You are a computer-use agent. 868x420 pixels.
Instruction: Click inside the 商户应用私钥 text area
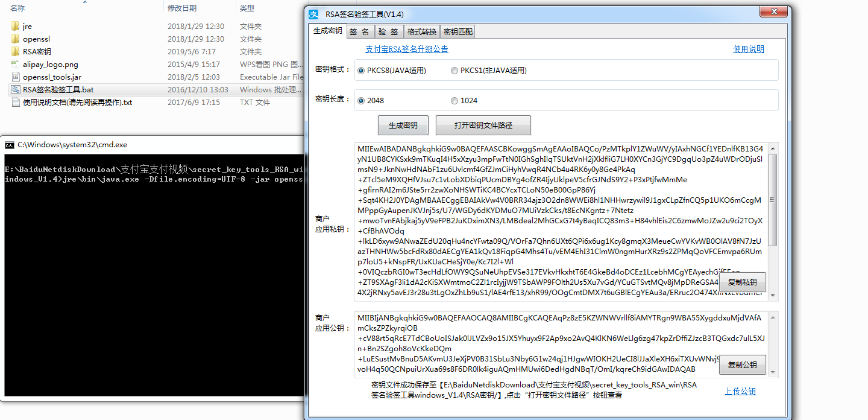[x=561, y=221]
